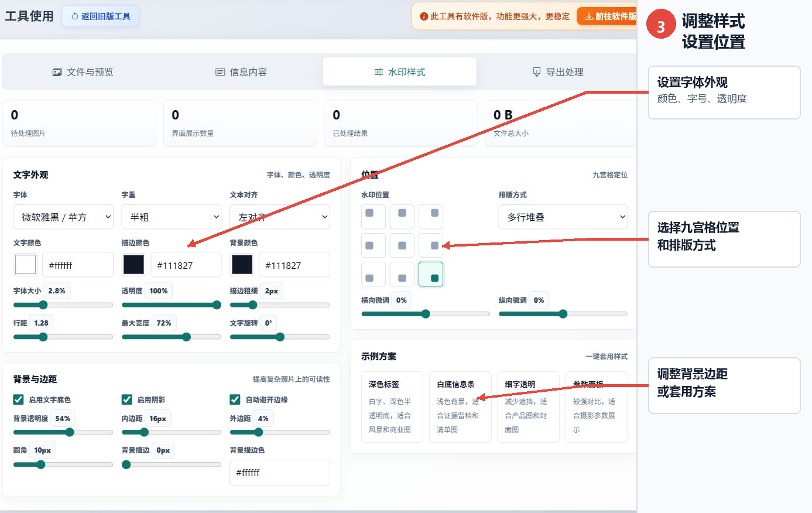Viewport: 812px width, 513px height.
Task: Click the 待处理图片 counter card
Action: 79,123
